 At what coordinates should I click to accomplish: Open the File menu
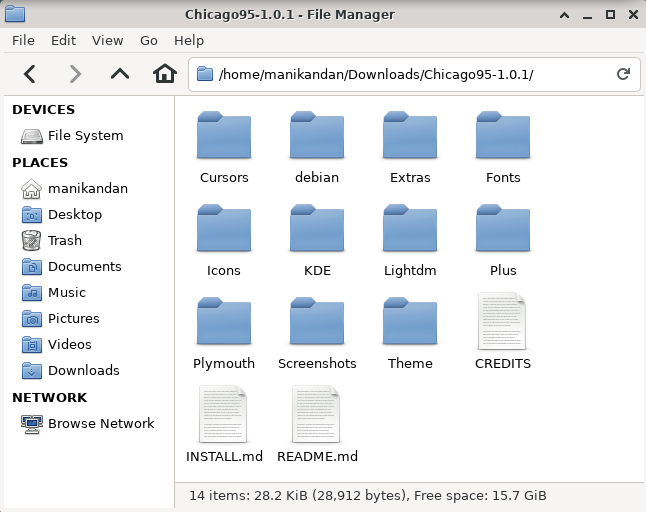tap(23, 40)
